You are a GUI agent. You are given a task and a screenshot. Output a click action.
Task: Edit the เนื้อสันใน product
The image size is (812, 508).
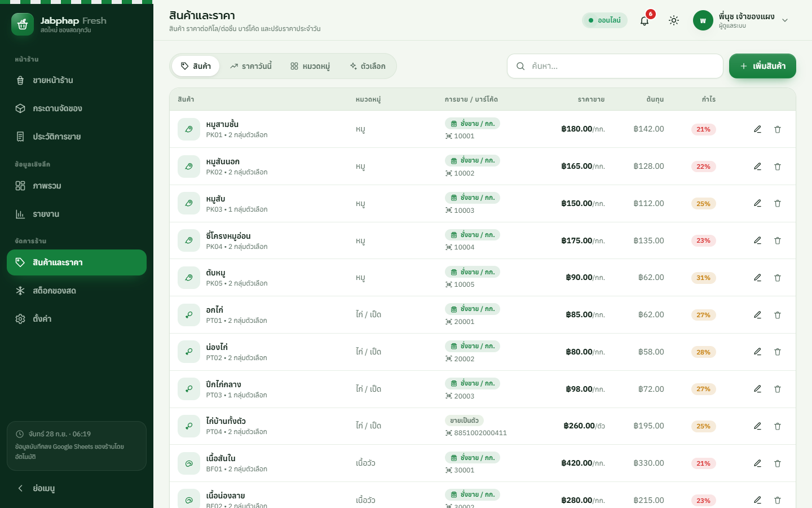tap(757, 463)
